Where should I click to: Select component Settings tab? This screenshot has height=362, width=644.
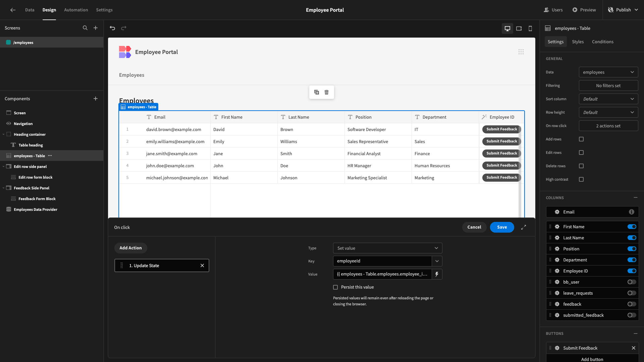tap(555, 42)
